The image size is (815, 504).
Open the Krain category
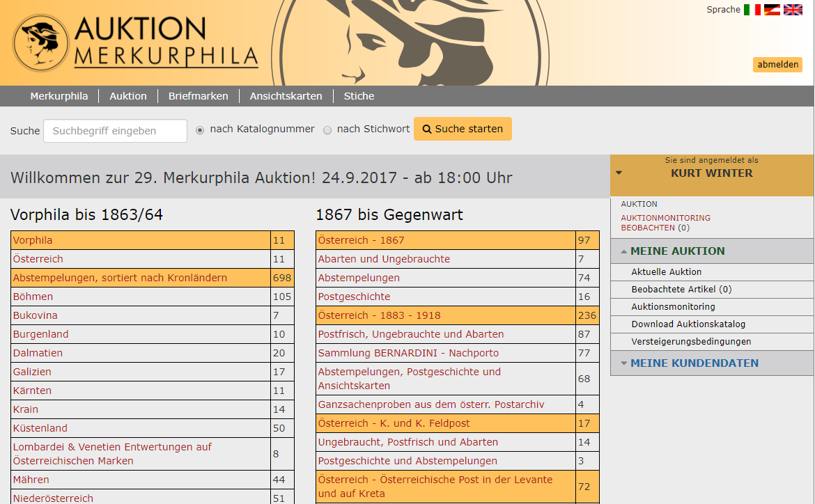tap(26, 409)
